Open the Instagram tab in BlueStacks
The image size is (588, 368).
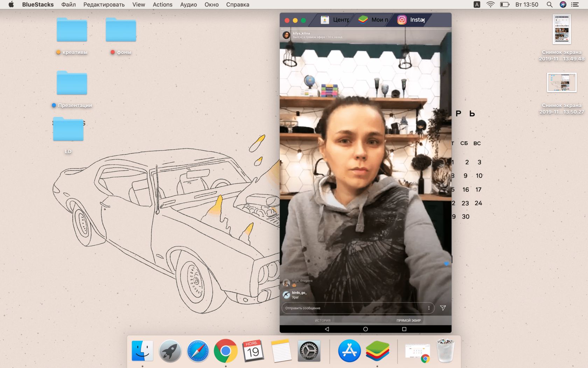pos(412,20)
